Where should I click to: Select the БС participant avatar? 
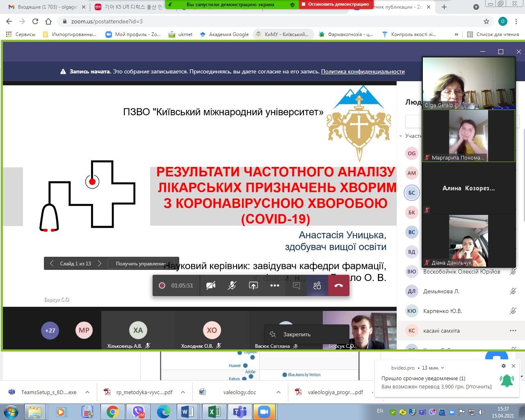click(x=412, y=193)
